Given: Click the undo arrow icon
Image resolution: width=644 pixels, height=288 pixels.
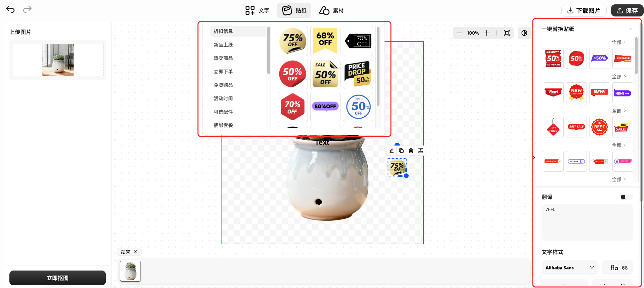Looking at the screenshot, I should click(10, 9).
